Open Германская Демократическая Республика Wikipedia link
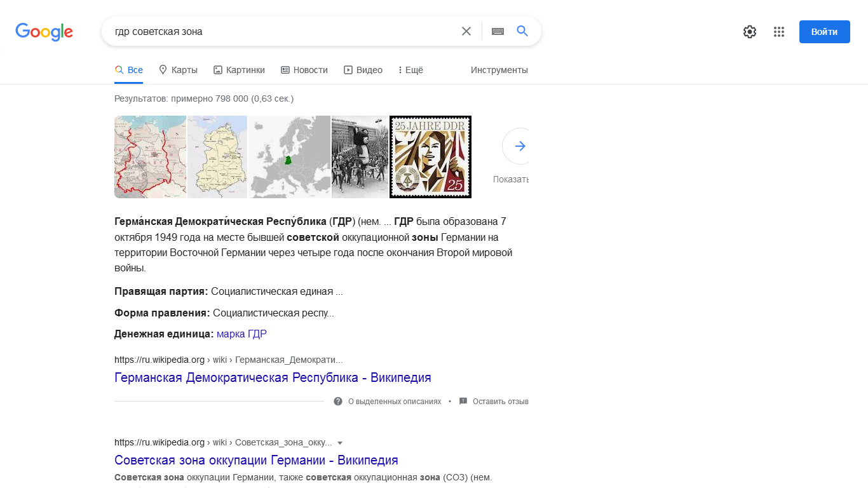 (273, 377)
